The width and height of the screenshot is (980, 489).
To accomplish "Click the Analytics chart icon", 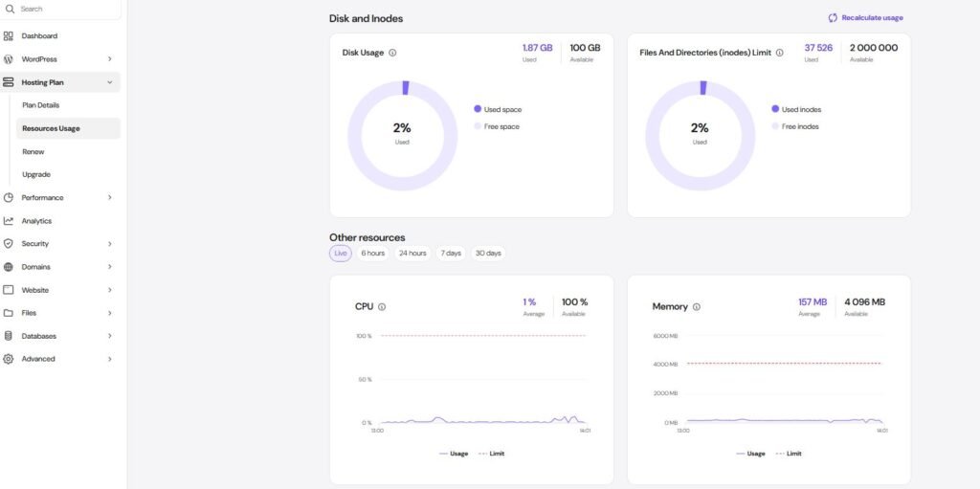I will click(x=9, y=221).
